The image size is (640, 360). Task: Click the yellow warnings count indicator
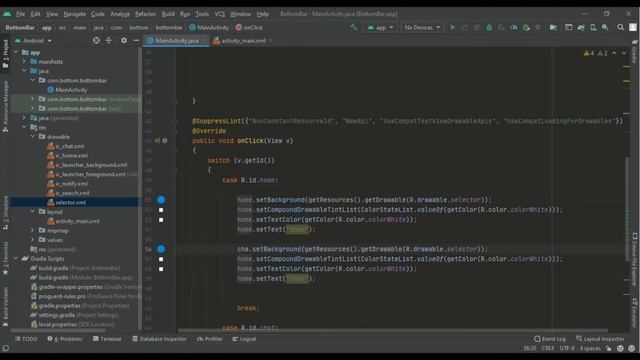(589, 53)
